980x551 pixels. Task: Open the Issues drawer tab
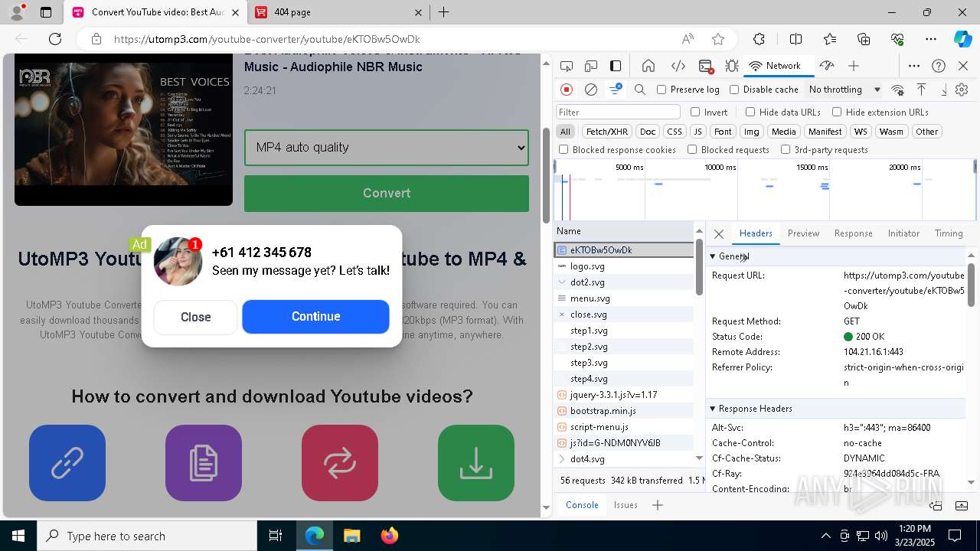[626, 505]
